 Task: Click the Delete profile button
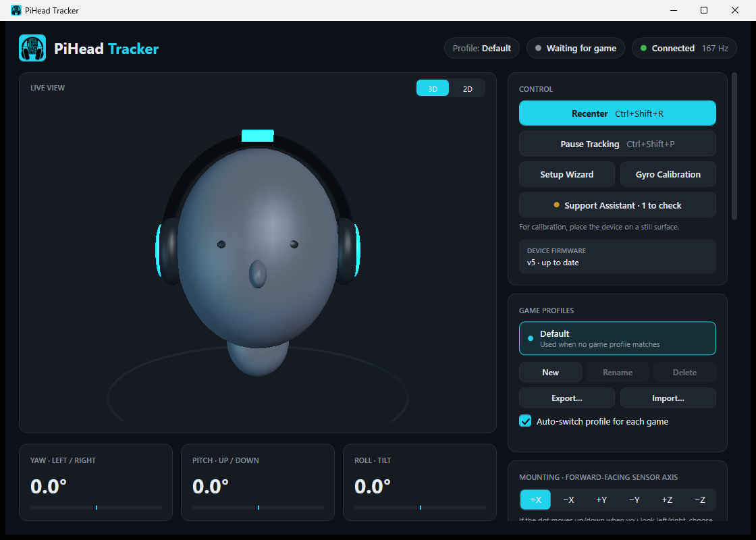[684, 372]
